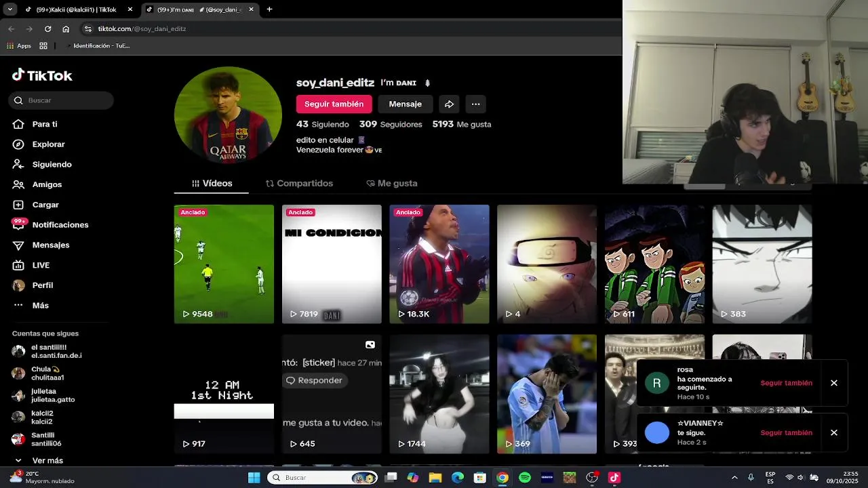Click 43 Siguiendo count
The image size is (868, 488).
pos(323,125)
